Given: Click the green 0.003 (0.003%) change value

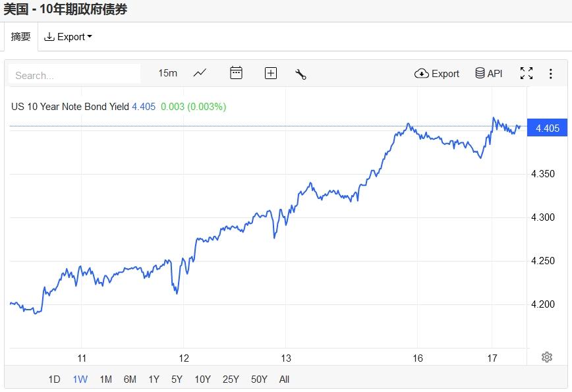Looking at the screenshot, I should pyautogui.click(x=193, y=107).
